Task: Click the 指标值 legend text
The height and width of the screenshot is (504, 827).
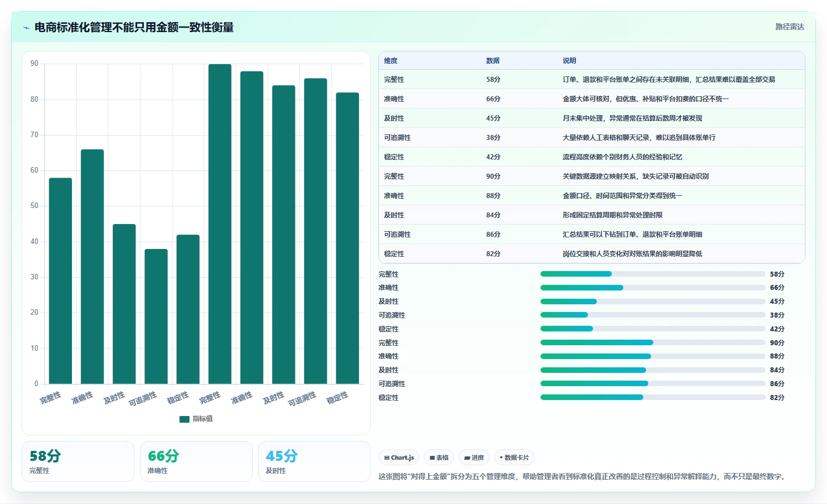Action: coord(202,419)
